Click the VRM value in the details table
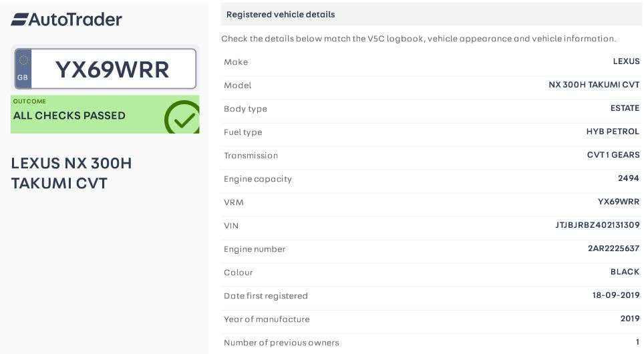Viewport: 644px width, 354px height. click(x=618, y=202)
